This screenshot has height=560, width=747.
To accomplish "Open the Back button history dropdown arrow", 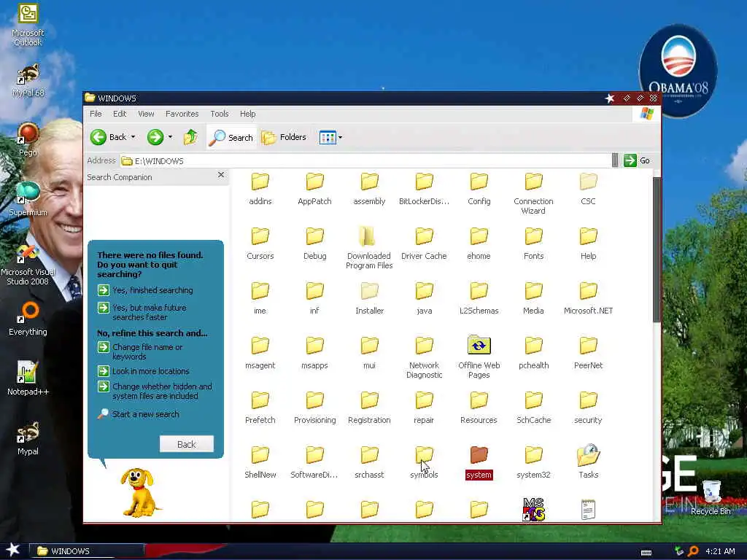I will 133,137.
